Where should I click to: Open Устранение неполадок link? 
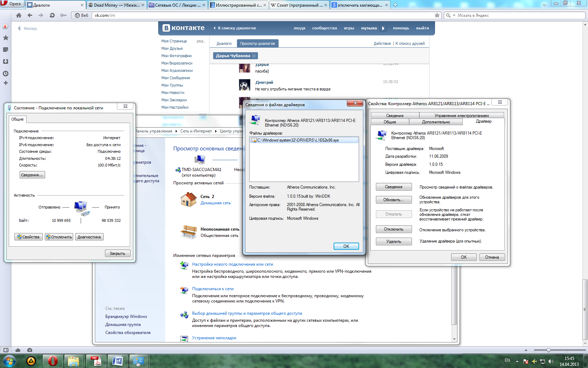pos(214,338)
